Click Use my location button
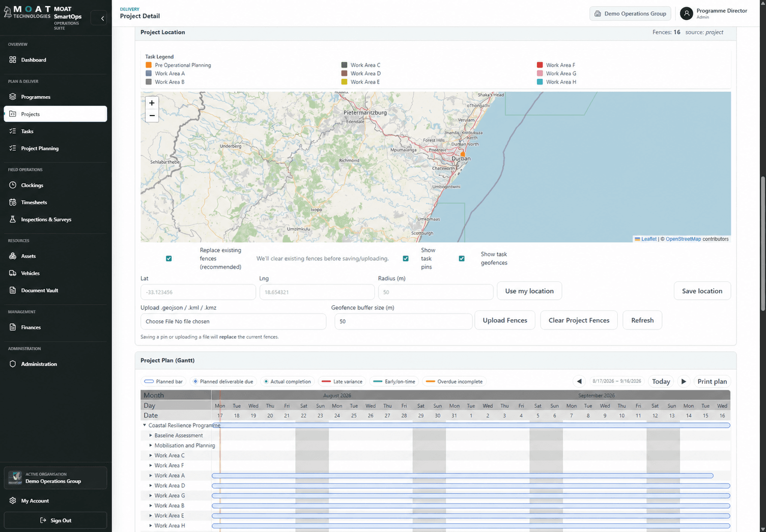The image size is (766, 532). (529, 291)
